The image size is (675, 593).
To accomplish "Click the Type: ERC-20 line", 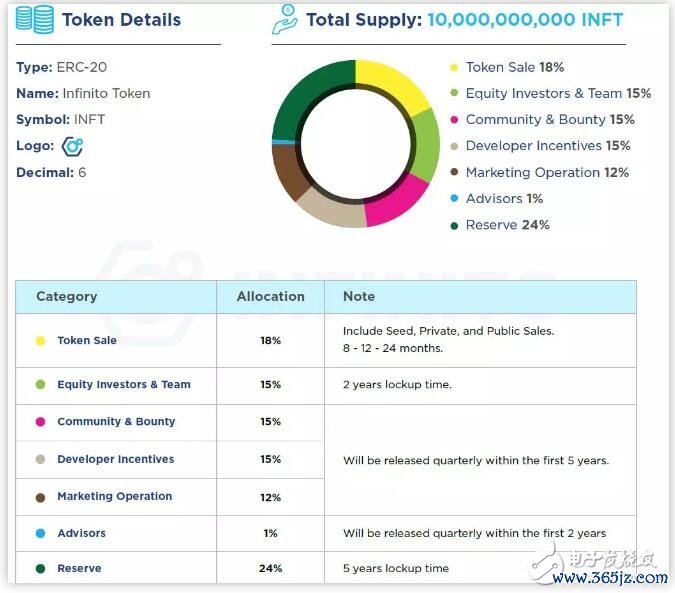I will click(62, 68).
